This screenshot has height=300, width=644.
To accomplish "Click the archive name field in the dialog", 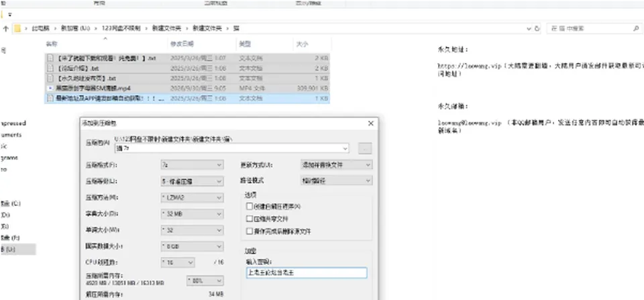I will 232,148.
